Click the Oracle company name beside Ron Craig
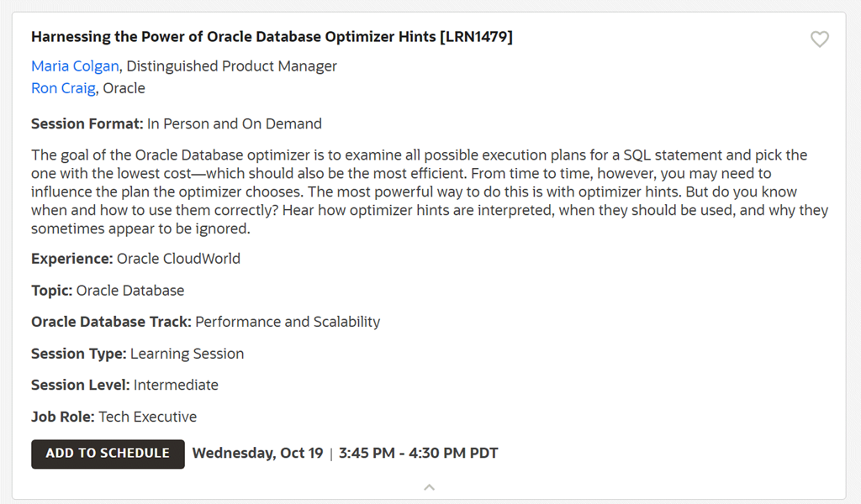Viewport: 861px width, 504px height. (124, 88)
